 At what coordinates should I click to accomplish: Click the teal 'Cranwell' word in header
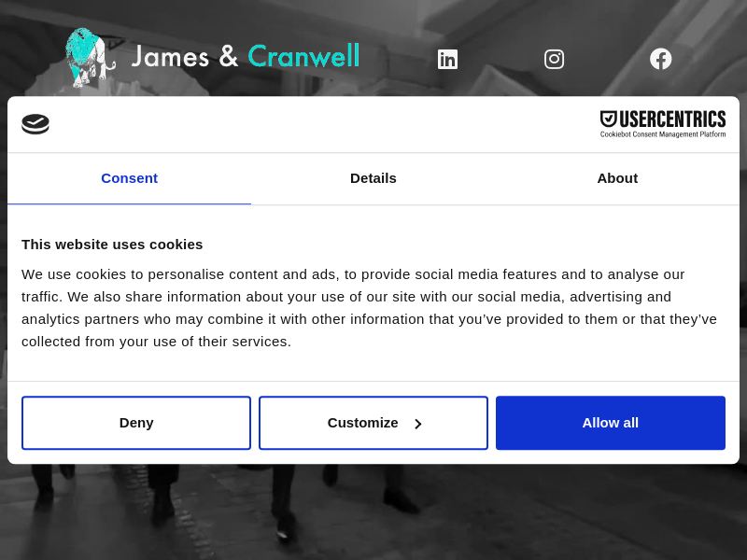point(303,56)
